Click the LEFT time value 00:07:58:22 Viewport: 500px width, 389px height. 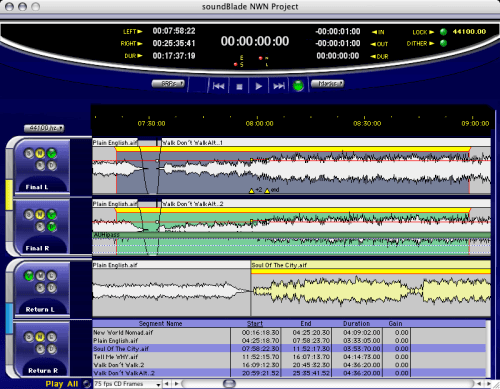coord(174,31)
